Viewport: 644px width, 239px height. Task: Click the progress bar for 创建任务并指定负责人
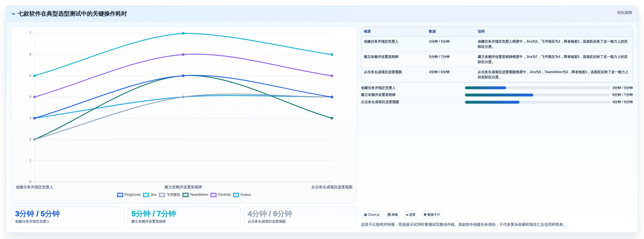pyautogui.click(x=537, y=88)
